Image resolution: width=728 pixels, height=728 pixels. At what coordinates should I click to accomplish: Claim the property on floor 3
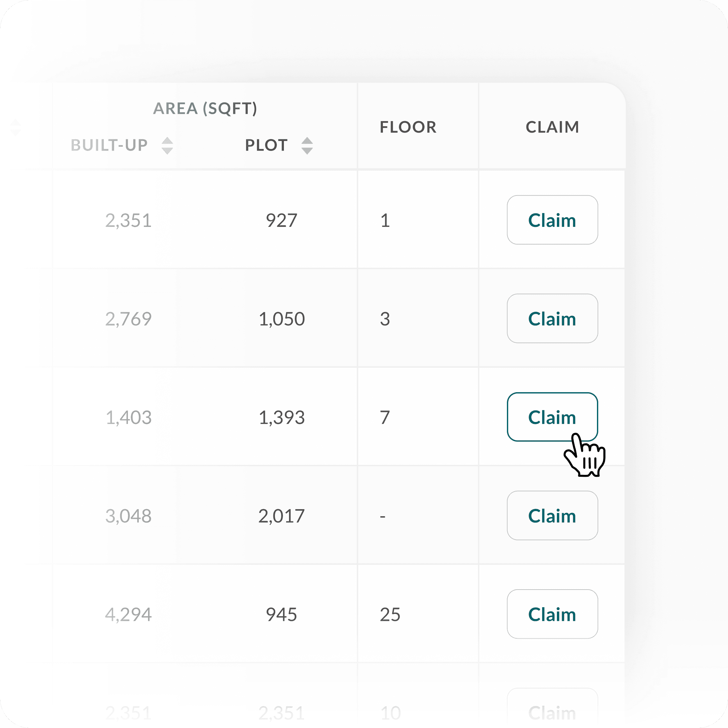552,318
